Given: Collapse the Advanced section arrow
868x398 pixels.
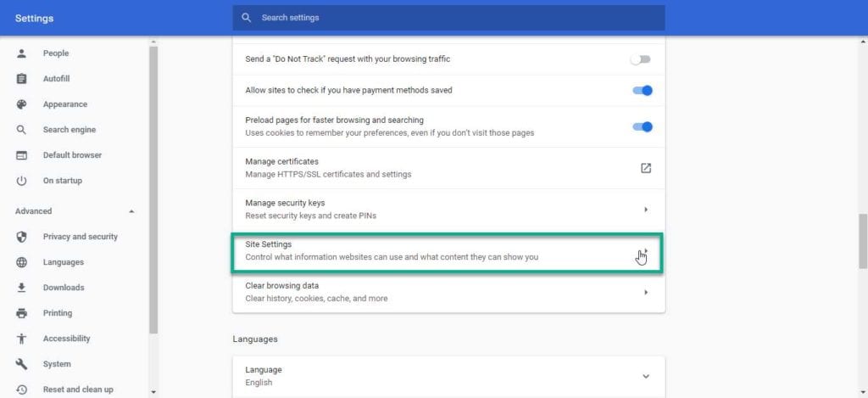Looking at the screenshot, I should point(131,212).
